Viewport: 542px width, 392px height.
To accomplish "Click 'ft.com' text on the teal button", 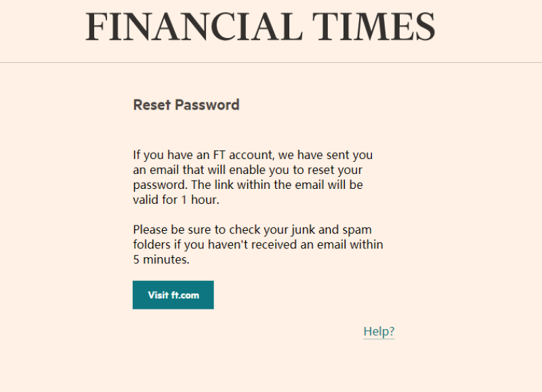I will tap(185, 295).
